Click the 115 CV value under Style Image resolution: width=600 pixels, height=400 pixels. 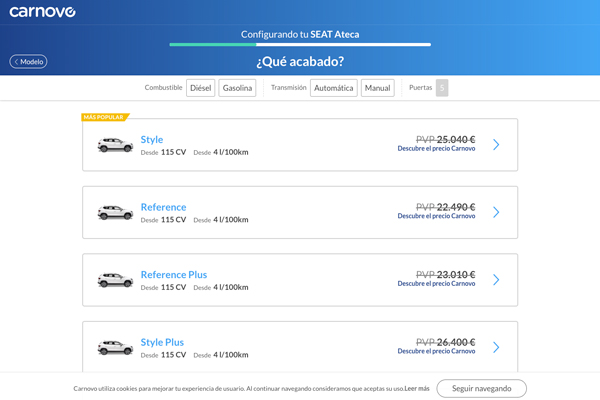point(173,152)
